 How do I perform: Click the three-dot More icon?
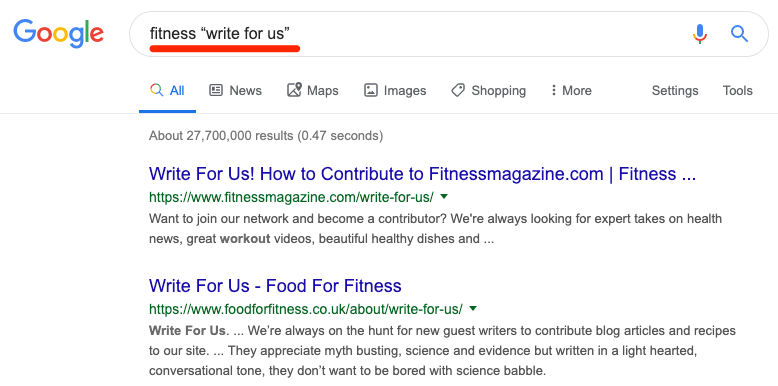(x=554, y=90)
